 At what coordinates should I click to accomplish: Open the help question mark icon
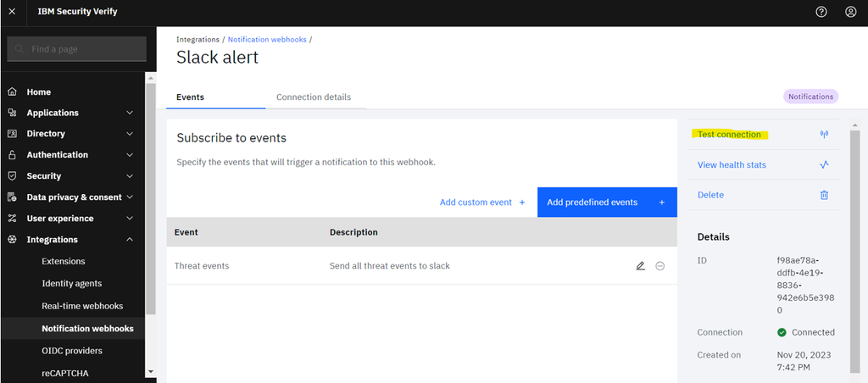(821, 12)
